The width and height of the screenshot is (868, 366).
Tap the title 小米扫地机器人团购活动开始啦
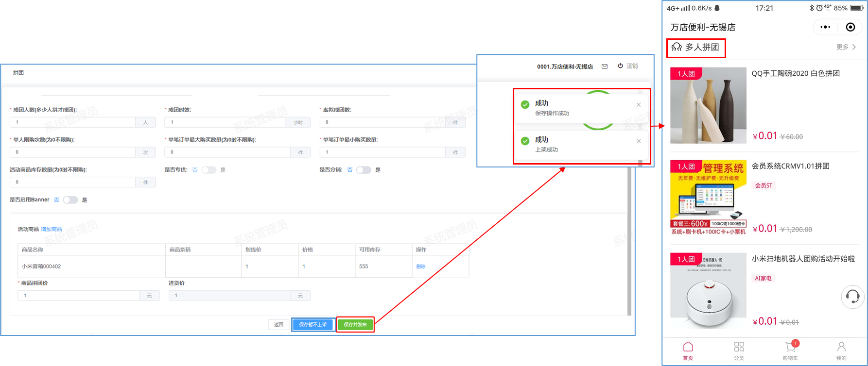coord(803,259)
